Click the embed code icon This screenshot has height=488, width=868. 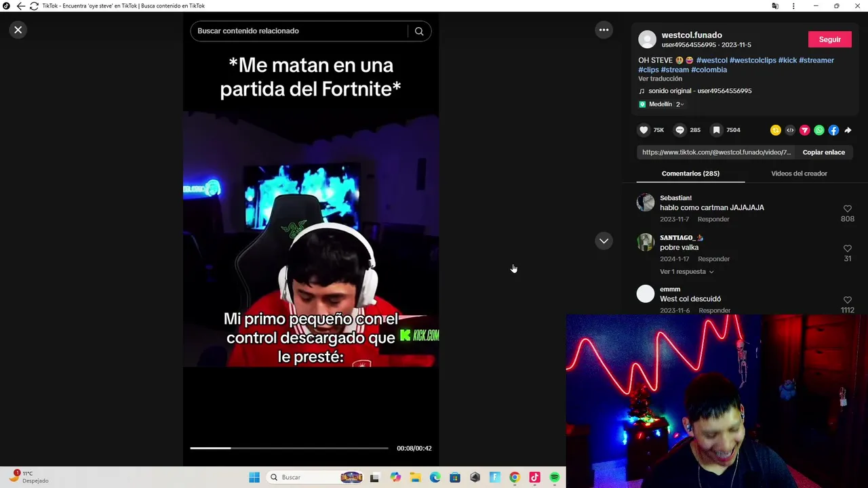point(790,130)
